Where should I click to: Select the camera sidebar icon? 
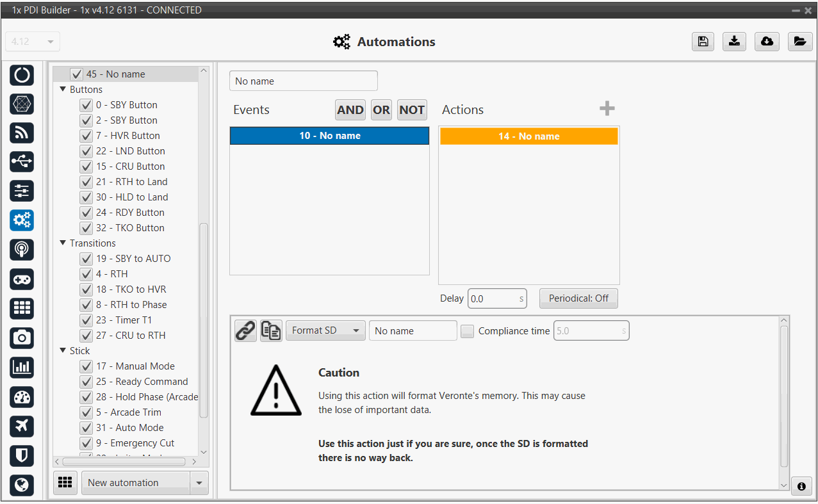click(22, 337)
